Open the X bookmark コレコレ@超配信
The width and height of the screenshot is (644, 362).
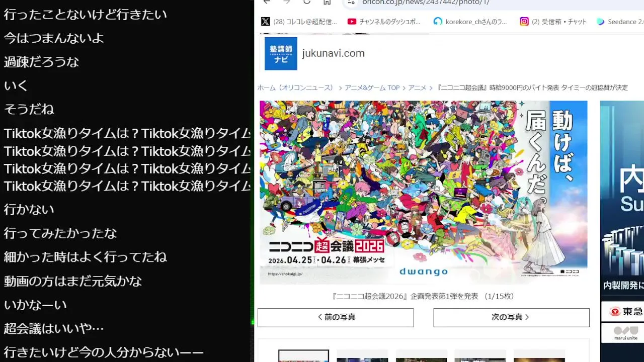[299, 22]
